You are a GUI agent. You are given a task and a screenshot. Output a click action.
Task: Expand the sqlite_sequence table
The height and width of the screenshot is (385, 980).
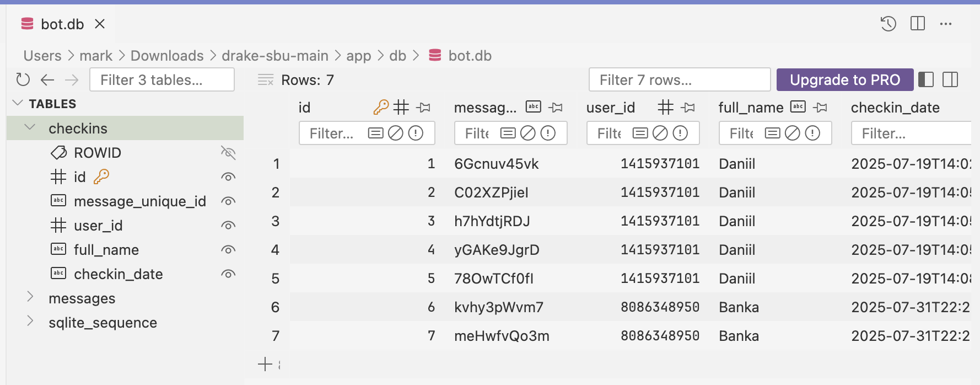coord(30,322)
